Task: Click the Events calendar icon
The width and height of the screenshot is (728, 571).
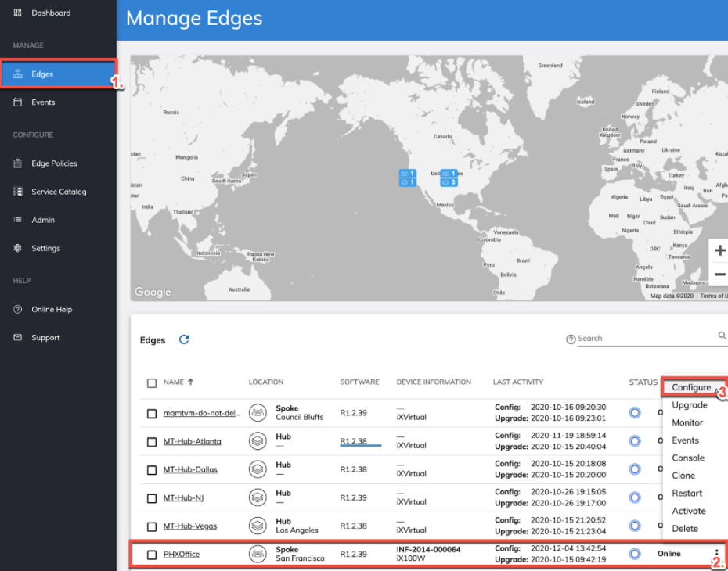Action: click(18, 102)
